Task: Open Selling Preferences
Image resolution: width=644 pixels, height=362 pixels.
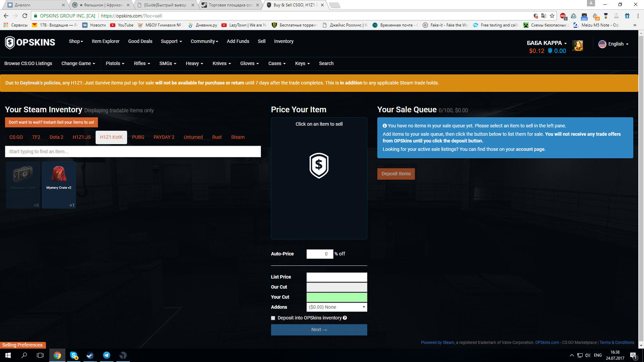Action: click(x=22, y=345)
